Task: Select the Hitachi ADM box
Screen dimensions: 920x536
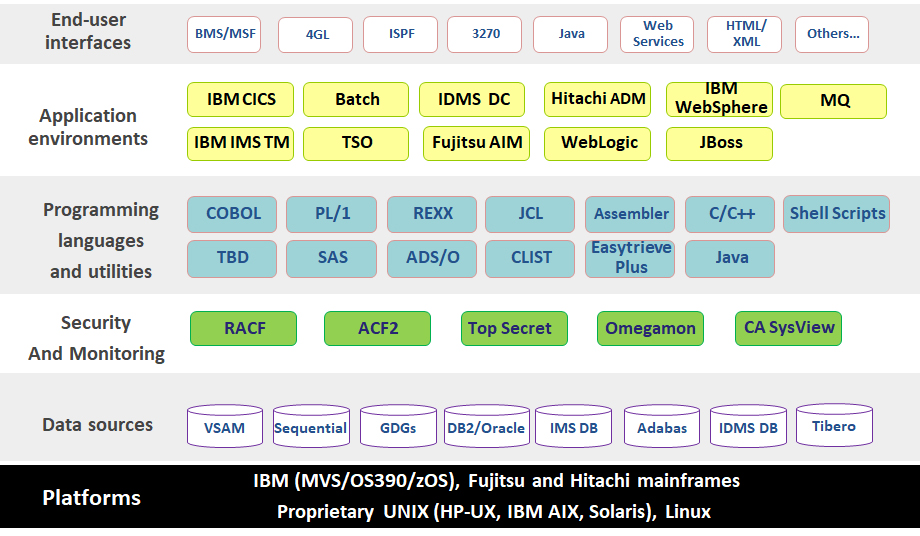Action: [597, 99]
